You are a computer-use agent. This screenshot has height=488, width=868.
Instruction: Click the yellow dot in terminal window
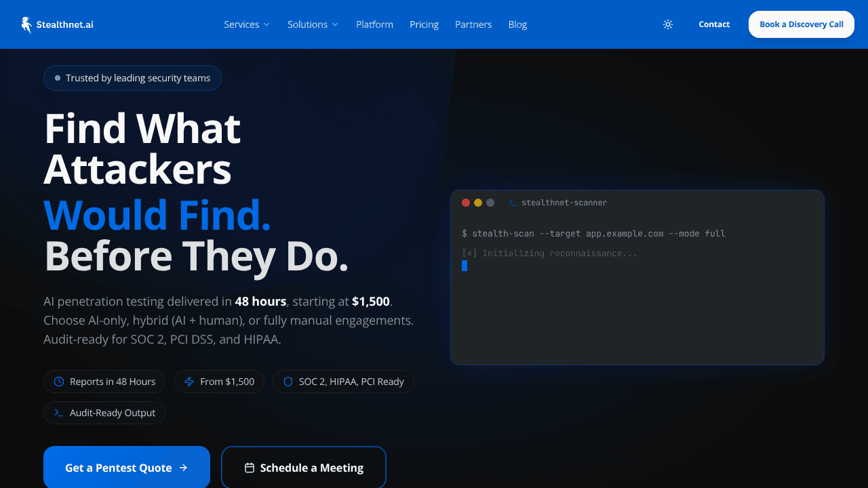[x=478, y=203]
